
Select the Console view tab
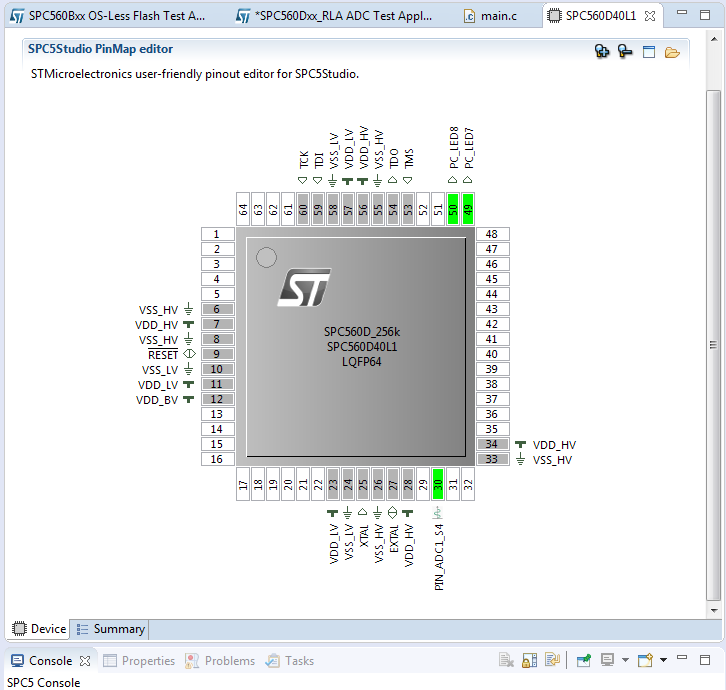pos(42,661)
